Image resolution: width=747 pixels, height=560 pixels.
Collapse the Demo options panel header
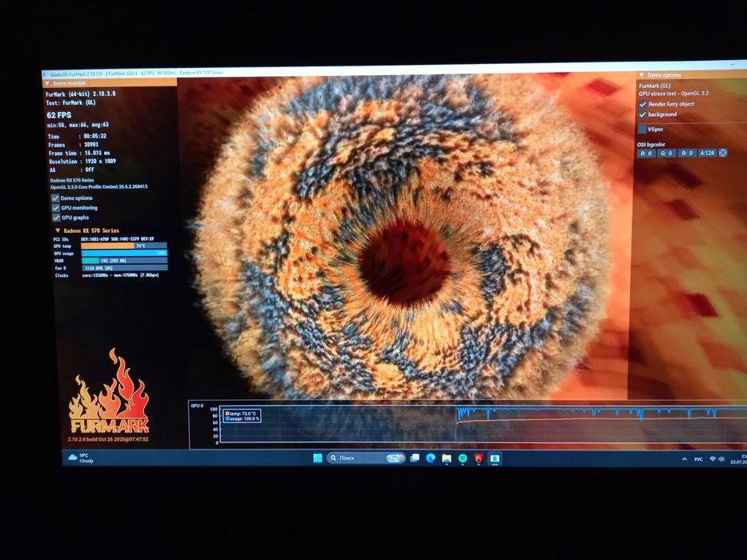692,74
